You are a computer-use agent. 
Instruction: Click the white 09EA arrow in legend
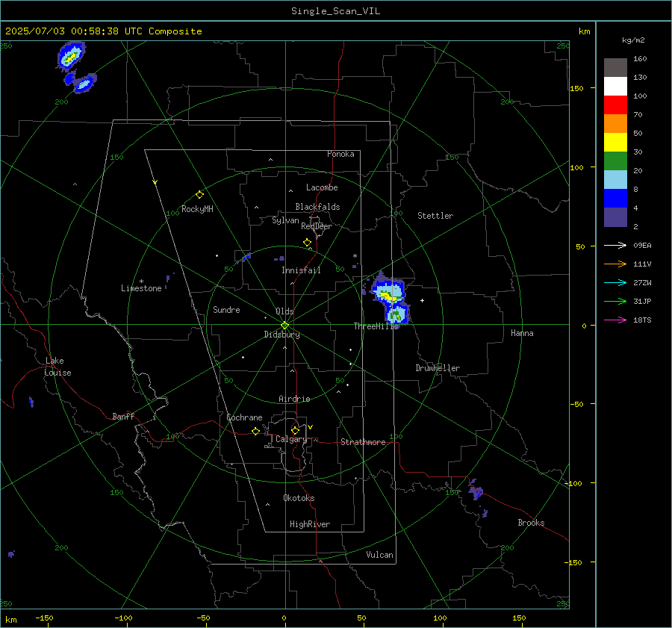click(x=615, y=245)
